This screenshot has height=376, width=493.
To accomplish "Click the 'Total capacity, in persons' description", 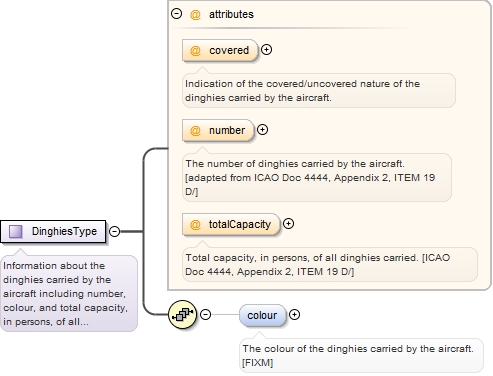I will click(x=330, y=264).
